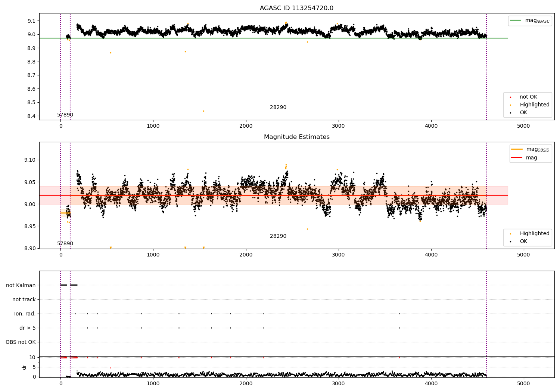Click the 'not Kalman' axis label

[x=21, y=285]
